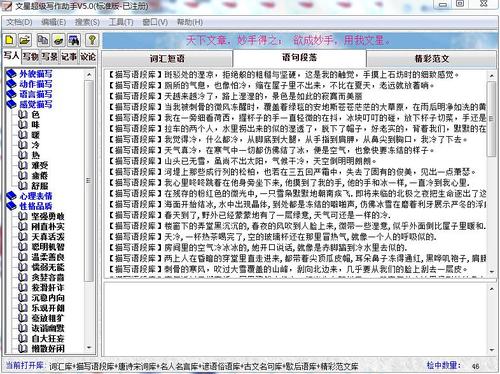Open the 词汇短语 tab

pyautogui.click(x=167, y=59)
